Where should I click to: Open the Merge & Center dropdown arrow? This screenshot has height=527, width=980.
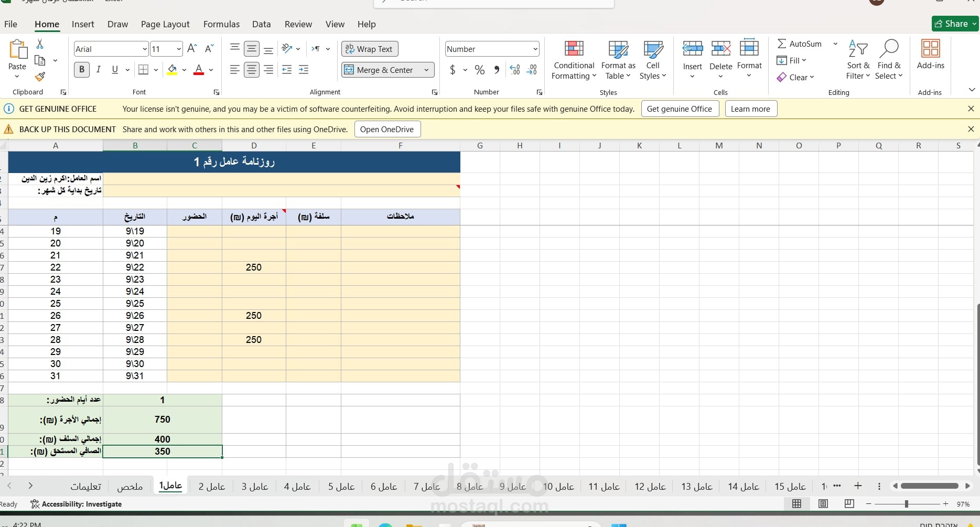click(426, 70)
